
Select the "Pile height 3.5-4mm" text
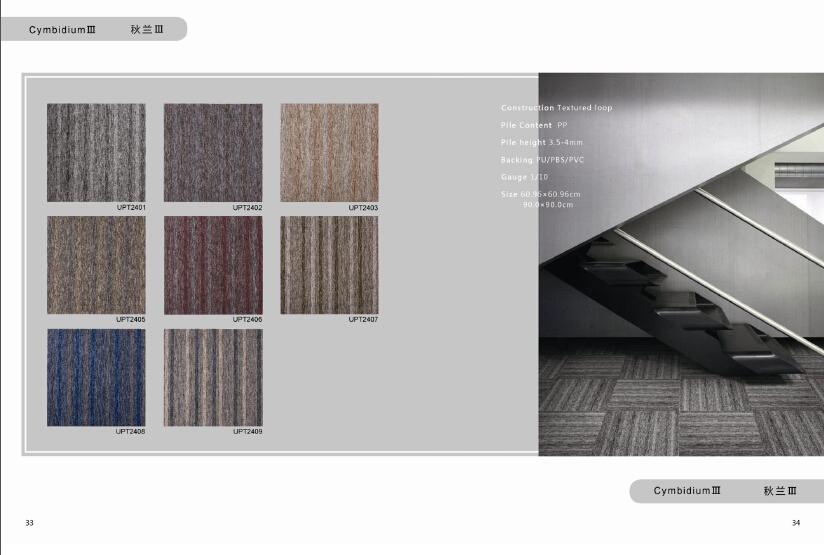point(542,143)
